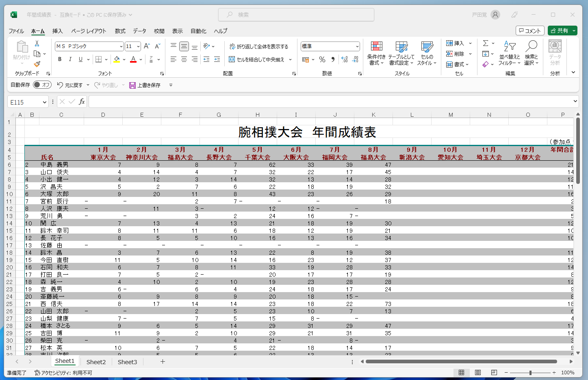Click the cut scissors icon
The image size is (588, 380).
pos(37,43)
